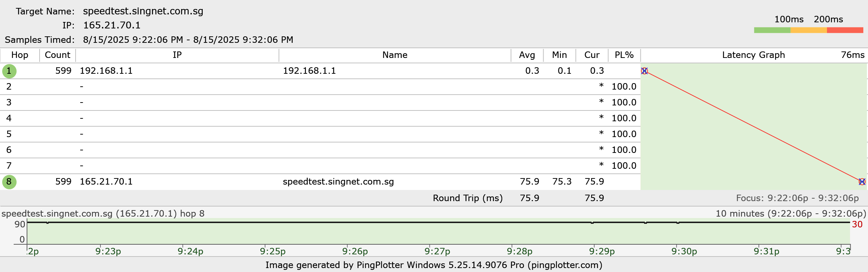Click the IP column header
This screenshot has height=272, width=868.
[177, 55]
